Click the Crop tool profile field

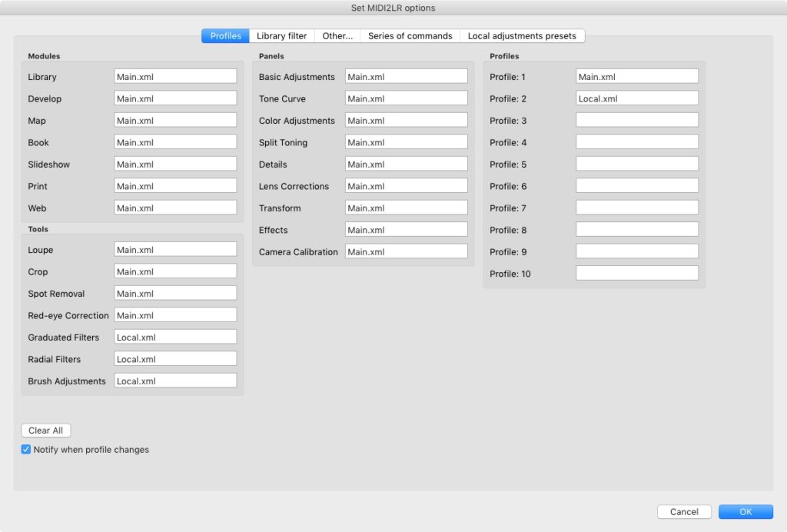175,271
